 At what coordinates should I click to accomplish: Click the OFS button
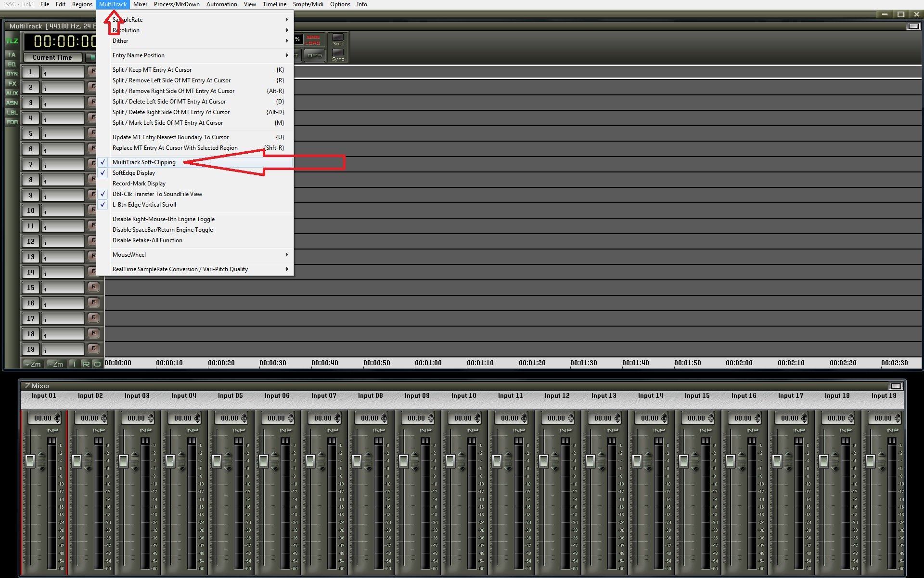pos(314,55)
